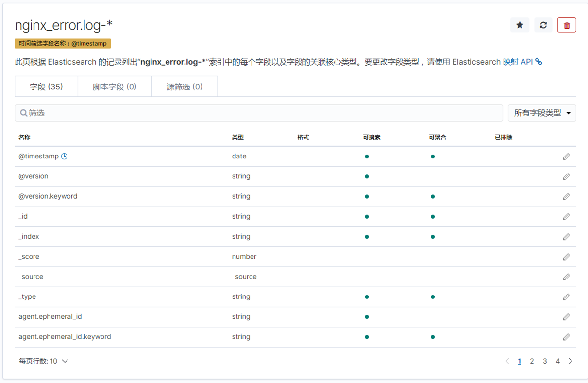Go to page 2 of fields
Image resolution: width=588 pixels, height=383 pixels.
[x=532, y=361]
